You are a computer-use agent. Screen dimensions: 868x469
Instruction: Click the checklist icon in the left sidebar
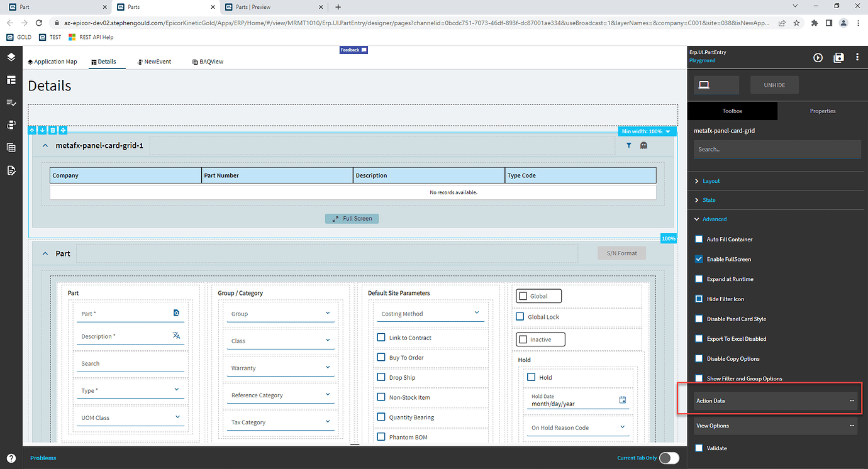coord(11,102)
